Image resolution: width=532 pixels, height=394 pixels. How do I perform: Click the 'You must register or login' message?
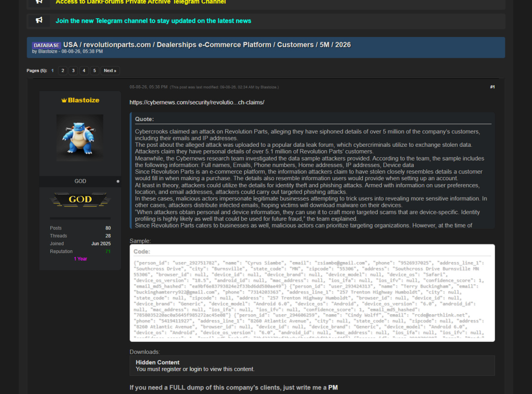tap(195, 369)
